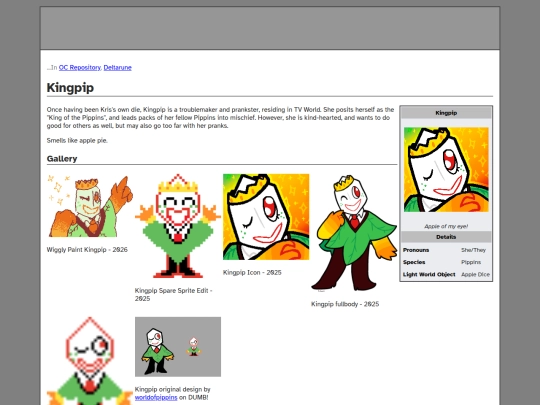Click the Species label in infobox
Image resolution: width=540 pixels, height=405 pixels.
pyautogui.click(x=414, y=262)
